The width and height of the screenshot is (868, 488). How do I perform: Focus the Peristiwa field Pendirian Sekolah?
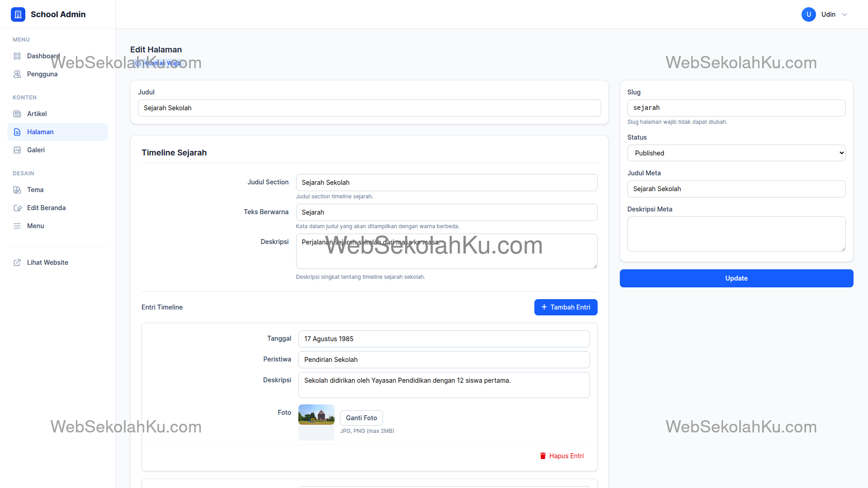[x=444, y=360]
